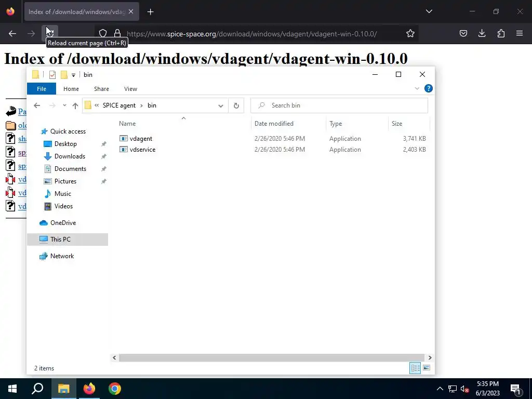Open Pictures in the navigation pane
Image resolution: width=532 pixels, height=399 pixels.
click(65, 181)
